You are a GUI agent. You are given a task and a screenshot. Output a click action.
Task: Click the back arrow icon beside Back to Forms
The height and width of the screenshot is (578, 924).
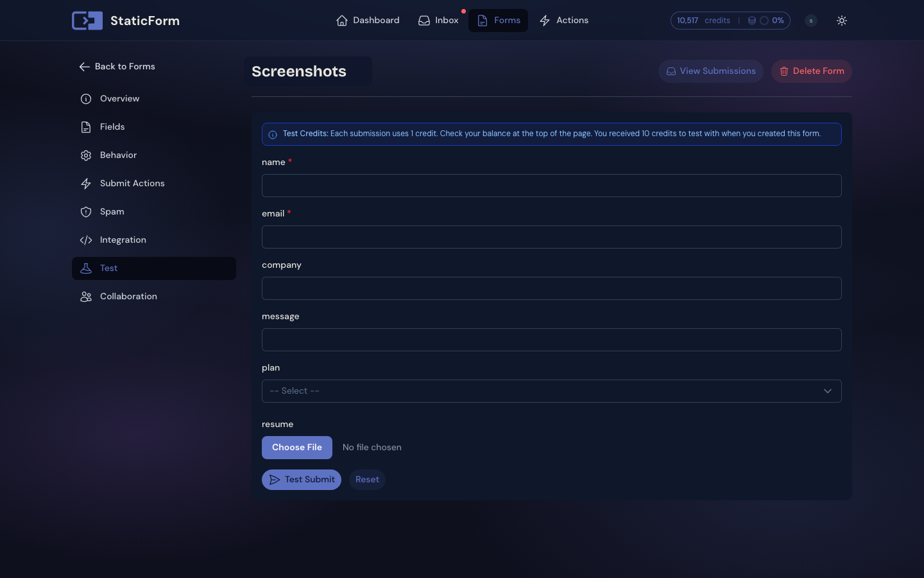tap(84, 67)
